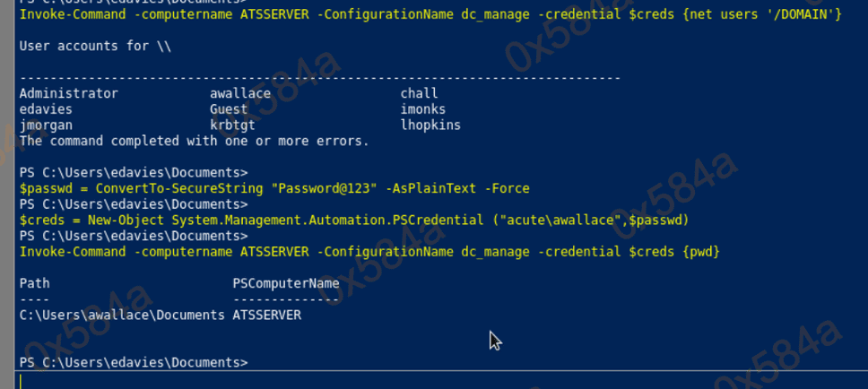This screenshot has width=868, height=389.
Task: Click the Path column header in output
Action: [x=34, y=283]
